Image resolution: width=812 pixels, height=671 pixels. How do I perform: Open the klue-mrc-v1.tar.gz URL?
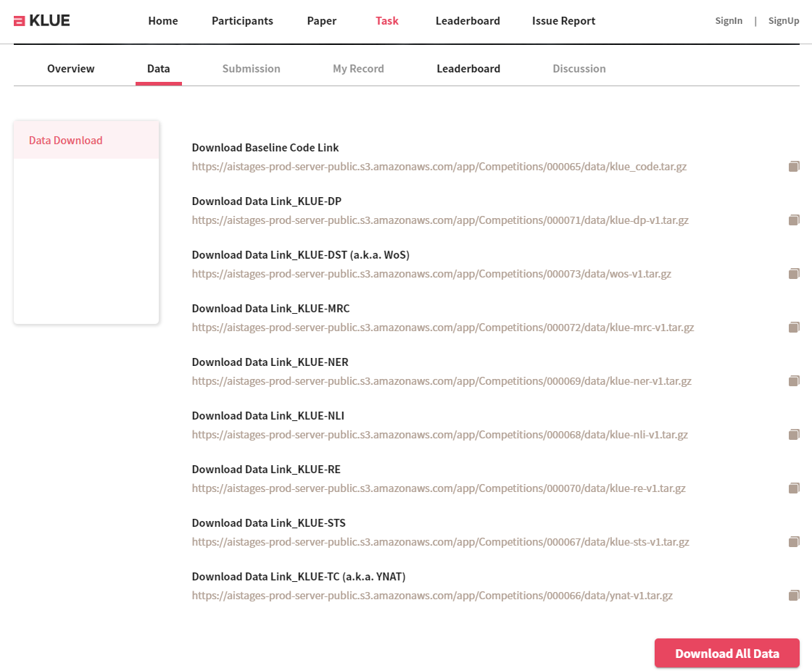[x=442, y=328]
